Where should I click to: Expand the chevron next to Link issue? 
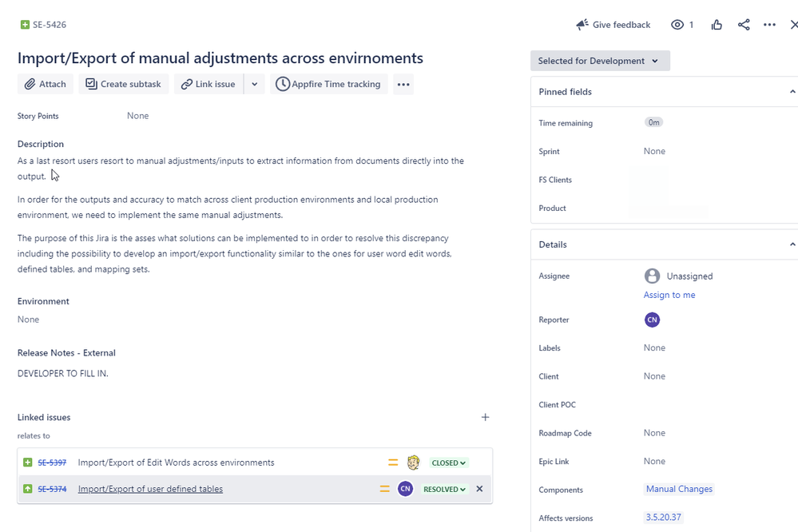[x=255, y=84]
